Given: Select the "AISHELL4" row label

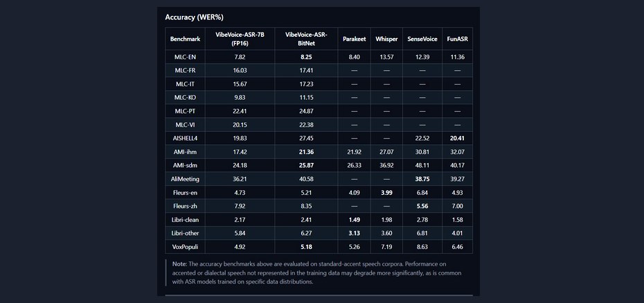Looking at the screenshot, I should pyautogui.click(x=185, y=139).
